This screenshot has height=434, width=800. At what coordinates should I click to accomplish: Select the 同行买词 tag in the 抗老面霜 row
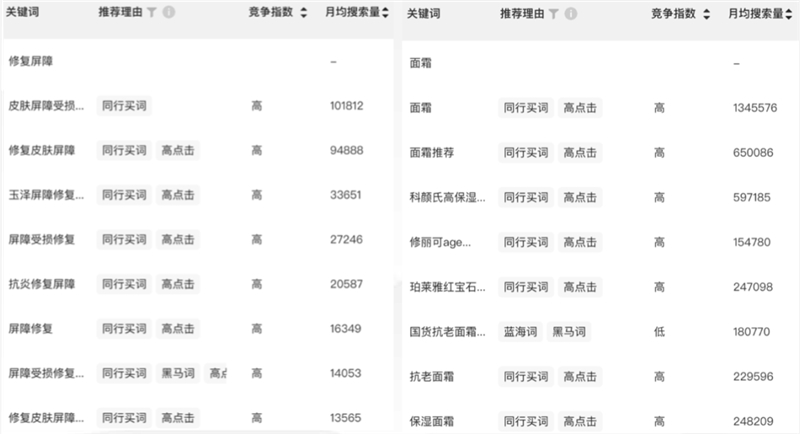pos(526,376)
